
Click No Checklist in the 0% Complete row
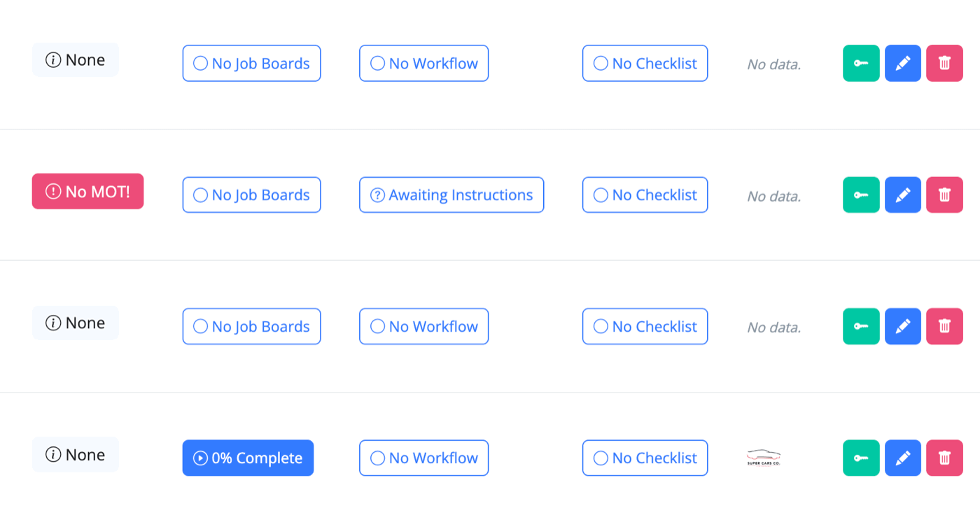click(645, 458)
